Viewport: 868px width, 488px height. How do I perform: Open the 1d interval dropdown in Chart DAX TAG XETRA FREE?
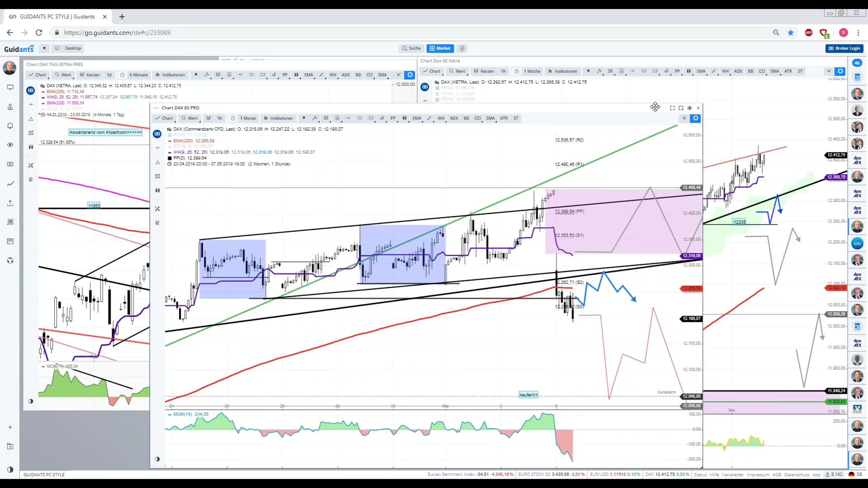pos(109,75)
